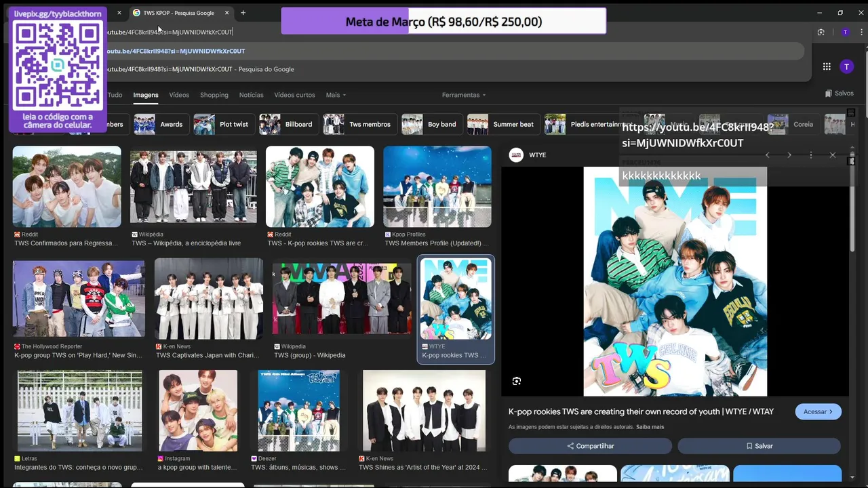Viewport: 868px width, 488px height.
Task: Open the Saiba mais link
Action: (x=650, y=427)
